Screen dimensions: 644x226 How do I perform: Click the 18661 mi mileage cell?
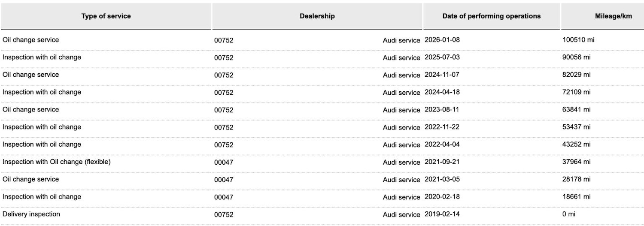point(576,197)
